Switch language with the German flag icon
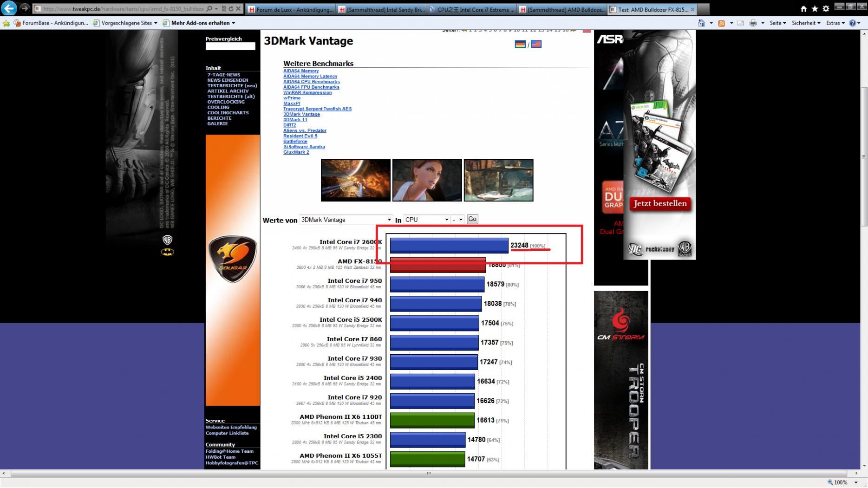The height and width of the screenshot is (488, 868). pyautogui.click(x=520, y=44)
